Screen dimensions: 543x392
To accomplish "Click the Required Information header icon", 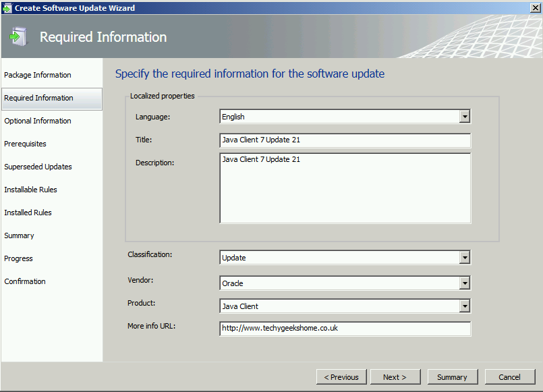I will click(18, 36).
